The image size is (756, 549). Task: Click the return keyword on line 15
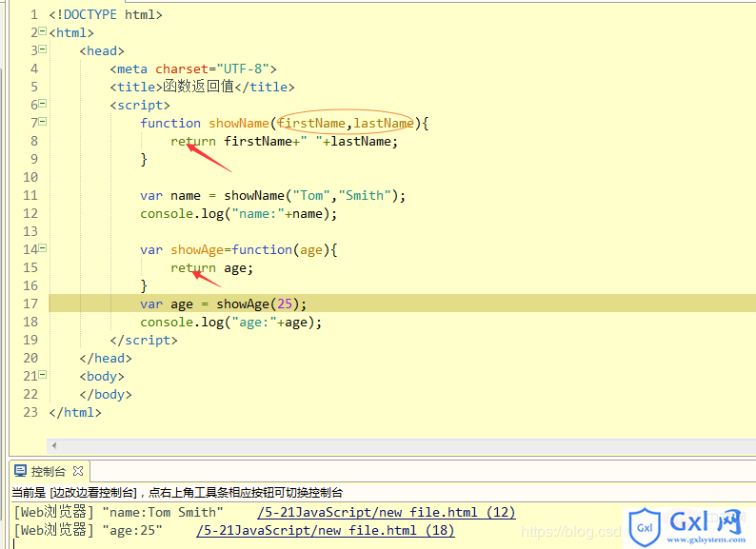point(193,268)
